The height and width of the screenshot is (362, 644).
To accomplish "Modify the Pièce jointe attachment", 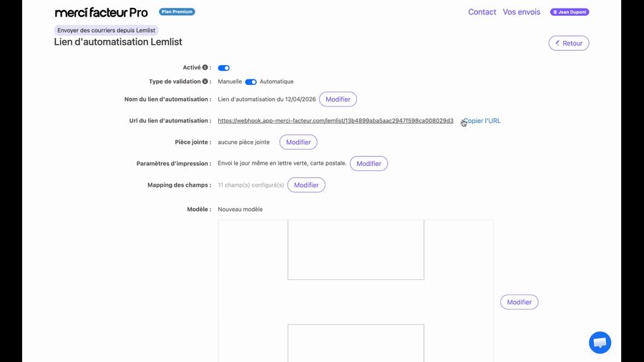I will (298, 142).
